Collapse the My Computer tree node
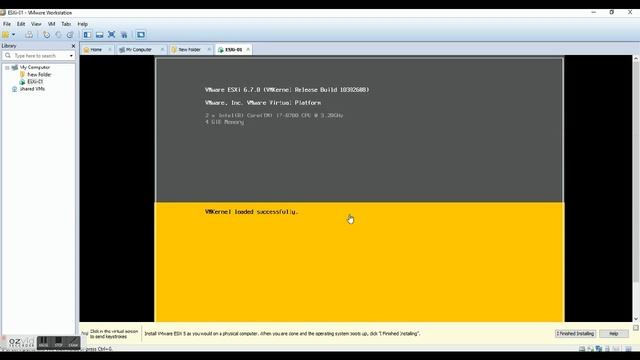Screen dimensions: 640x360 [7, 67]
